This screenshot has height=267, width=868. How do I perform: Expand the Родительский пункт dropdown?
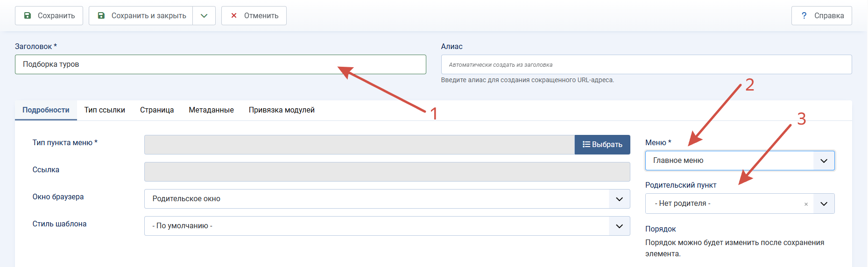[x=824, y=204]
